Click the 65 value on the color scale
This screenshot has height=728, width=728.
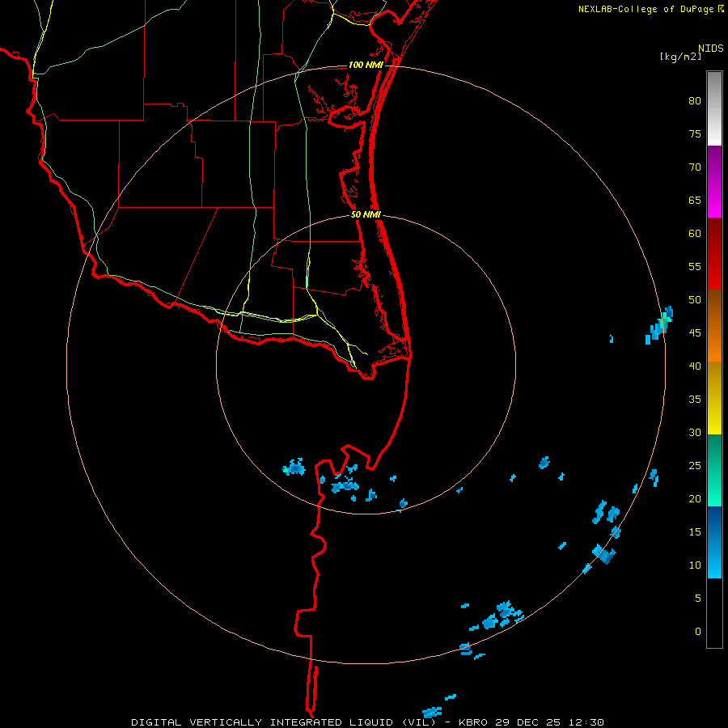(x=695, y=201)
